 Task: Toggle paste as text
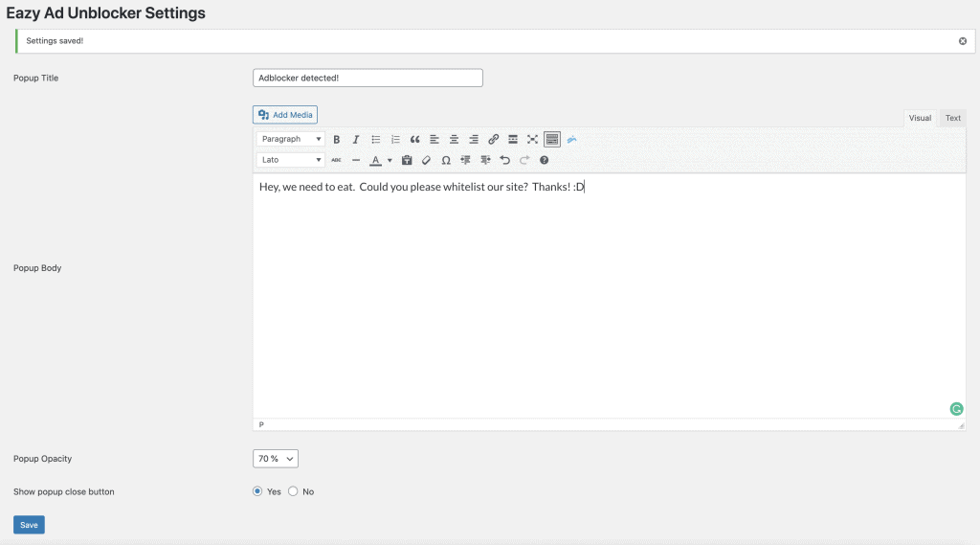coord(407,160)
